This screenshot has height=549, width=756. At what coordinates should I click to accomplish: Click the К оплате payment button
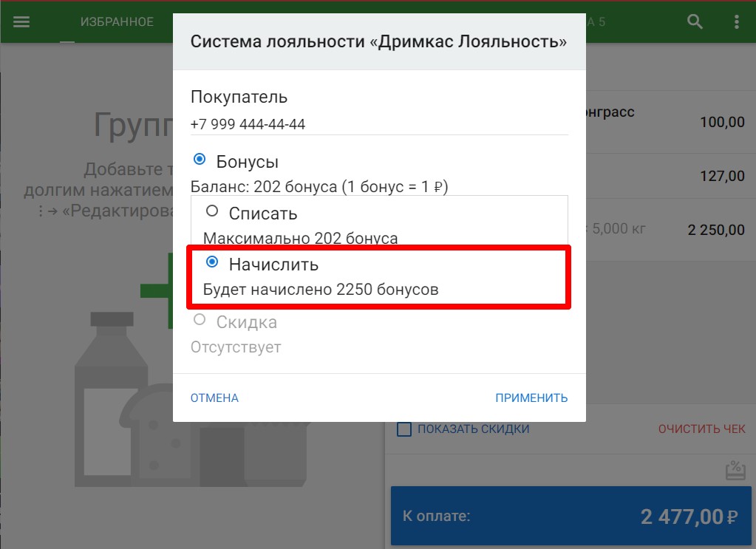pyautogui.click(x=571, y=516)
